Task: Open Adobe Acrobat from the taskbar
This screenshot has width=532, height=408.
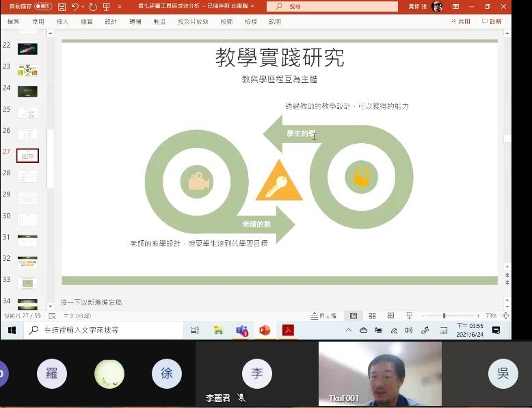Action: [288, 331]
